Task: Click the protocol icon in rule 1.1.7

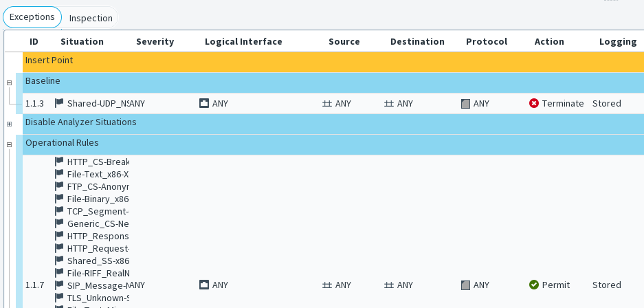Action: click(x=466, y=285)
